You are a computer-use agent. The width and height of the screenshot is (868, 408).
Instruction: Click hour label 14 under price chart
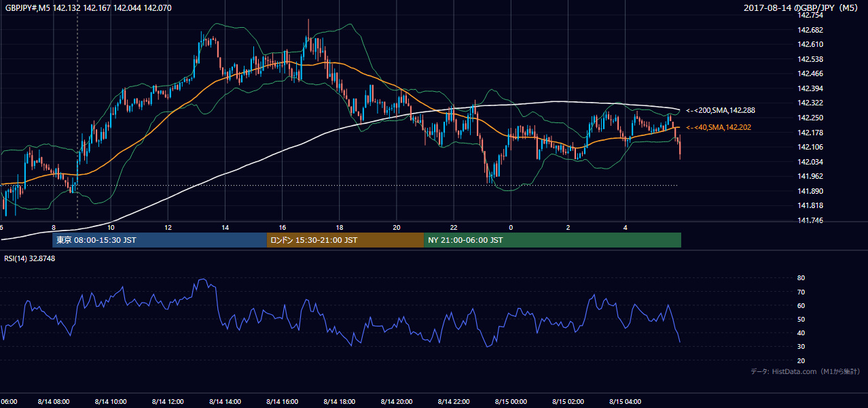pos(225,228)
